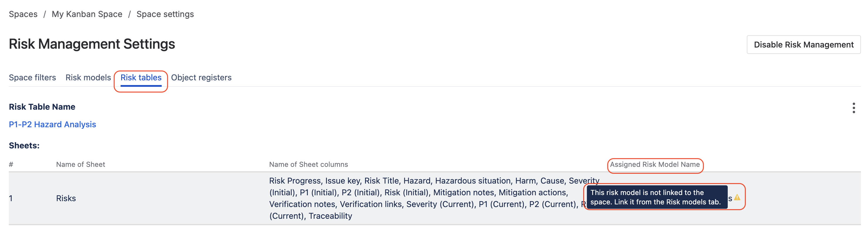This screenshot has height=234, width=868.
Task: Select the Risks sheet name cell
Action: coord(66,198)
